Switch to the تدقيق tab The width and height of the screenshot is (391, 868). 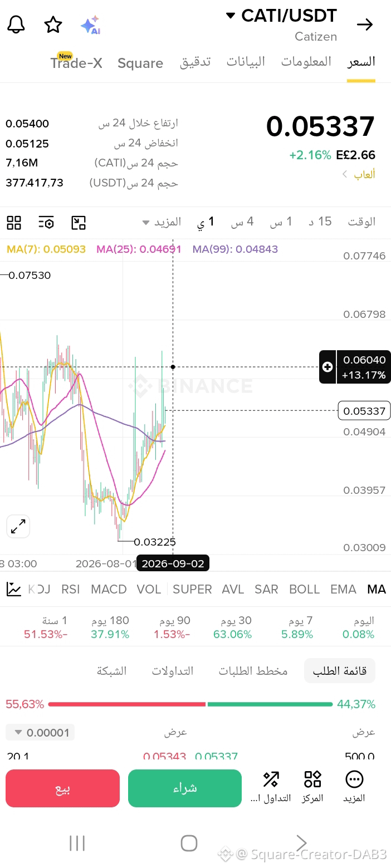[195, 62]
